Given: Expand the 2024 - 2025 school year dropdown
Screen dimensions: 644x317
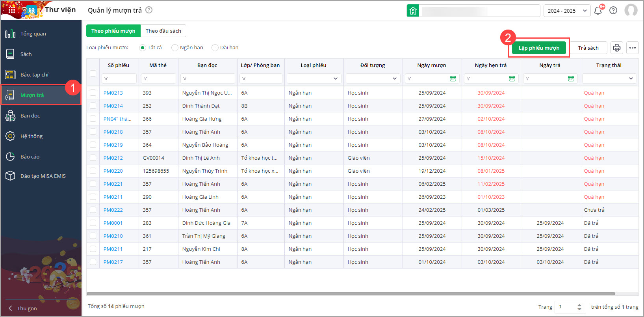Looking at the screenshot, I should coord(566,11).
